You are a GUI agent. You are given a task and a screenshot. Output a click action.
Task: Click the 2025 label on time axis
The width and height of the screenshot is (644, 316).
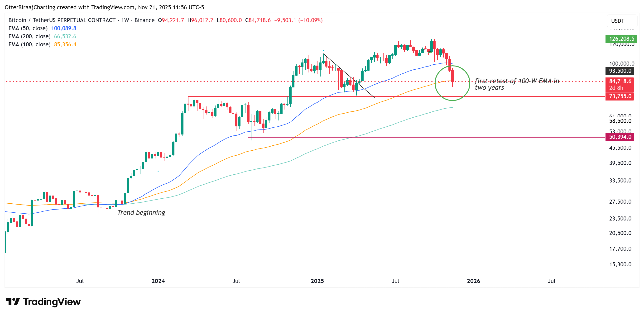pyautogui.click(x=317, y=281)
